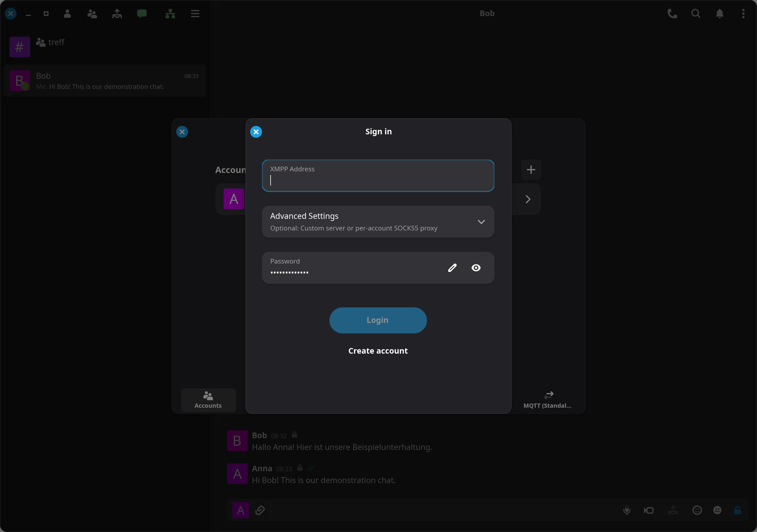
Task: Click Bob's message avatar in chat
Action: (237, 441)
